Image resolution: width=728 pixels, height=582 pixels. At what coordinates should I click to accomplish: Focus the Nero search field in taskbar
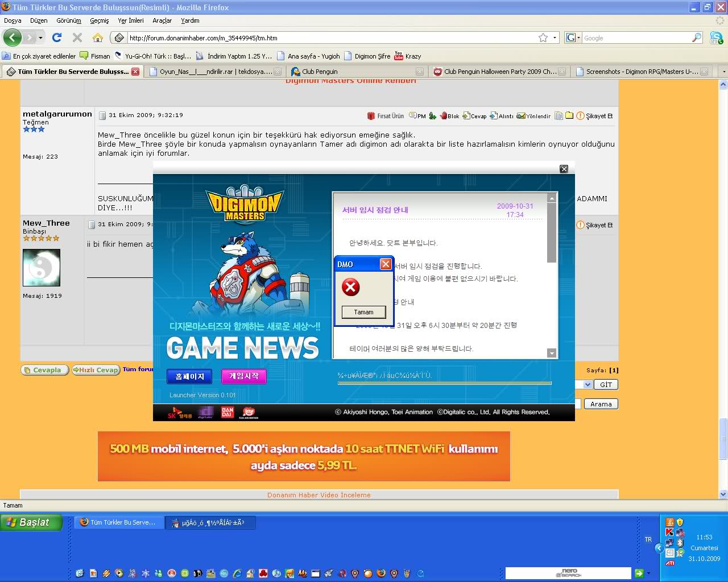(x=568, y=573)
